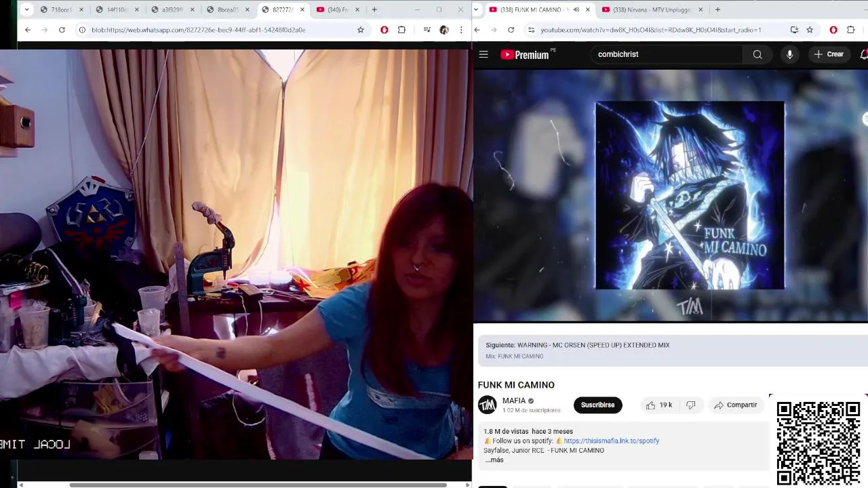Image resolution: width=868 pixels, height=488 pixels.
Task: Go to YouTube Premium home logo
Action: click(526, 54)
